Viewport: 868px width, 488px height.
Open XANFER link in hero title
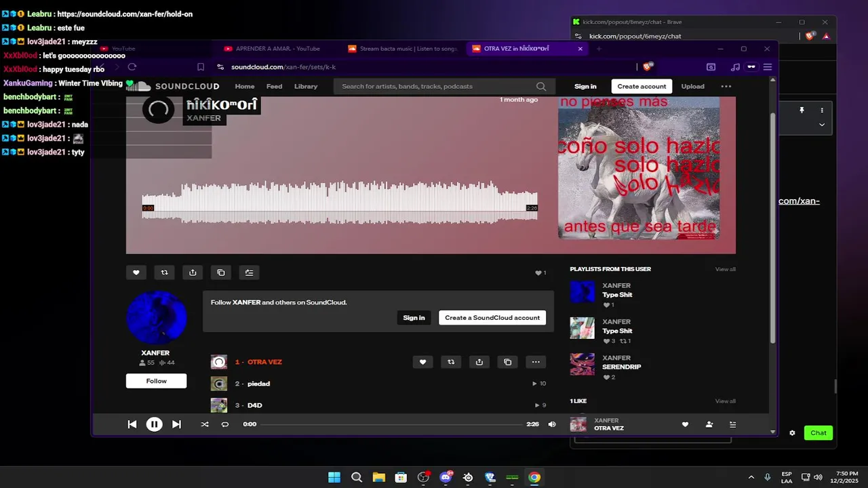click(203, 118)
